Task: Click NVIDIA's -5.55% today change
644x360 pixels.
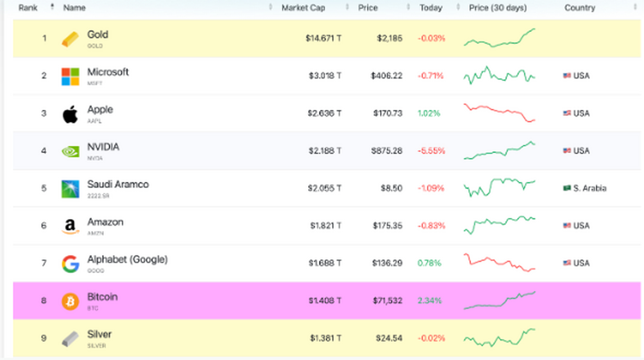Action: tap(431, 151)
